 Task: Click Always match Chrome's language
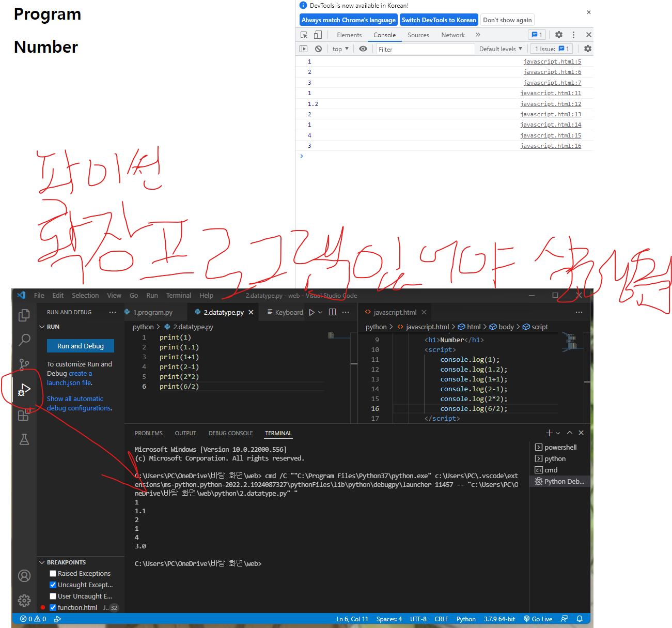(x=349, y=20)
